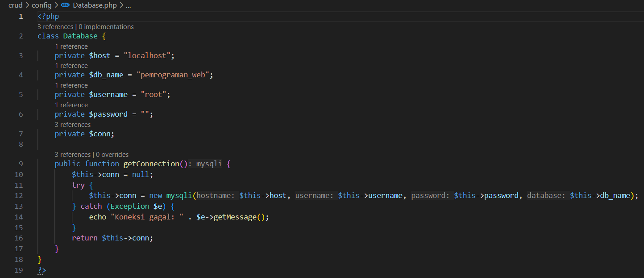
Task: Select line number 12 in the gutter
Action: pos(18,195)
